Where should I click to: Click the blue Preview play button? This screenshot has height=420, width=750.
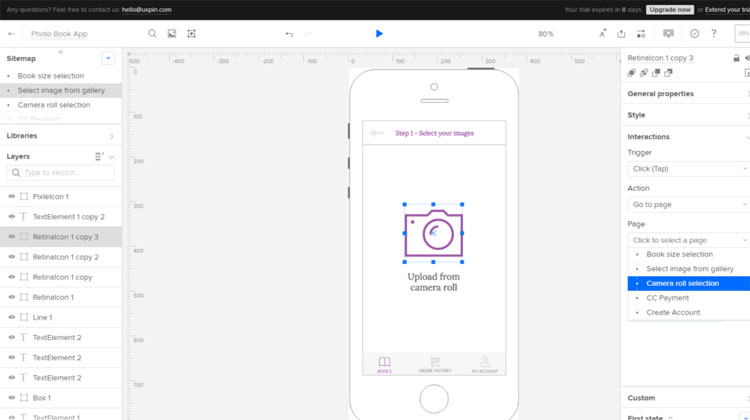click(x=379, y=33)
